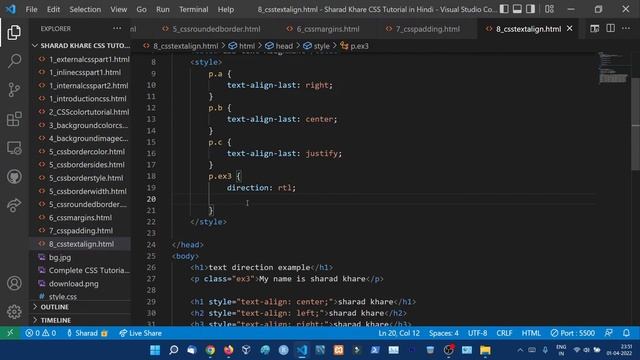Open Windows Start button in taskbar
Image resolution: width=640 pixels, height=360 pixels.
(155, 350)
